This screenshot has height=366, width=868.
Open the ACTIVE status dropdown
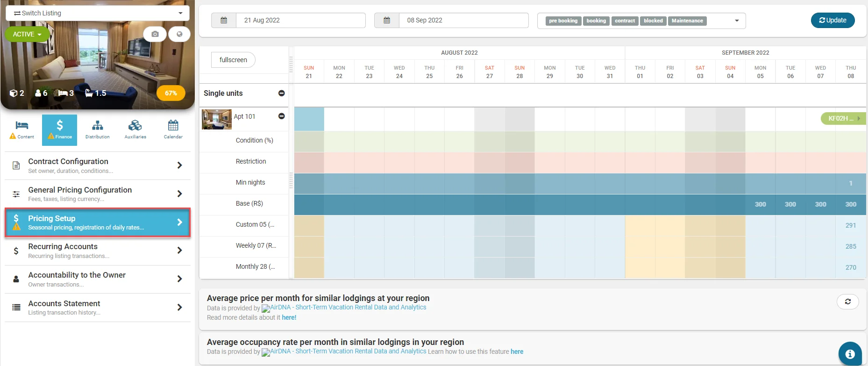point(27,34)
